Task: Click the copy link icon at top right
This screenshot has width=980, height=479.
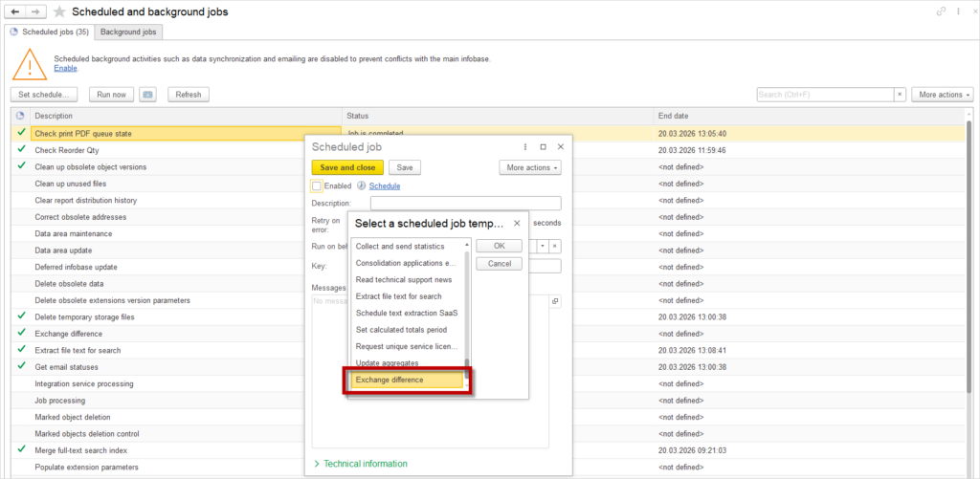Action: [x=941, y=11]
